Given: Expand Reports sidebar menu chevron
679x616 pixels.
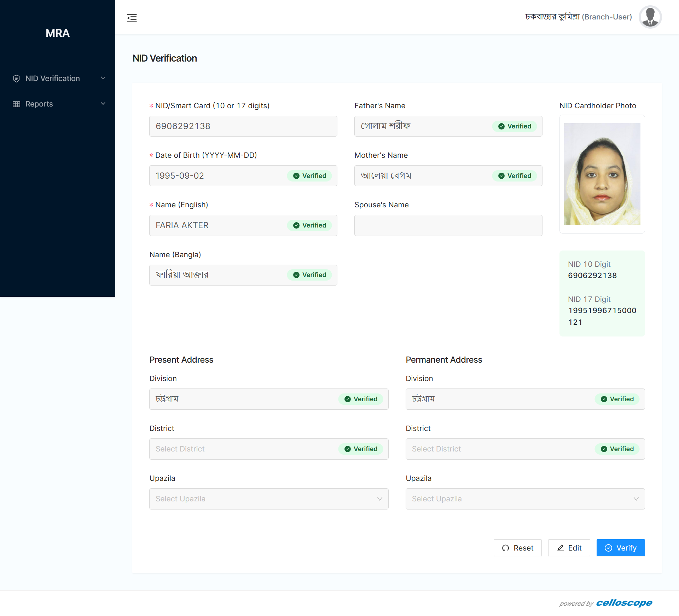Looking at the screenshot, I should click(103, 104).
